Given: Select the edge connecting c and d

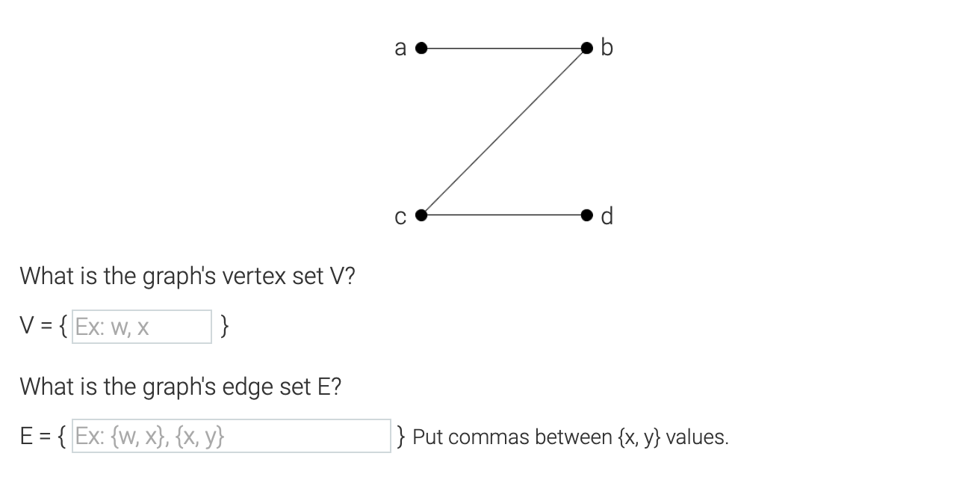Looking at the screenshot, I should tap(504, 216).
